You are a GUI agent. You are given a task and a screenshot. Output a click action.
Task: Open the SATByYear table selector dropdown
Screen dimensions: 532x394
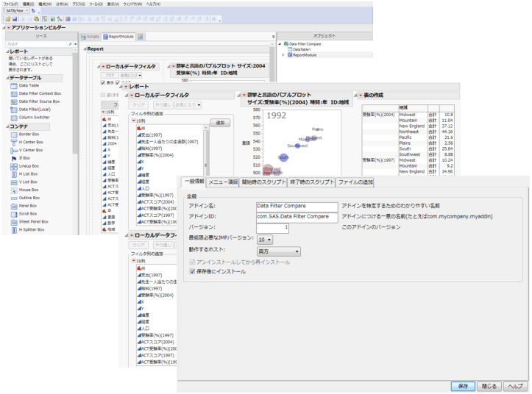pyautogui.click(x=17, y=11)
